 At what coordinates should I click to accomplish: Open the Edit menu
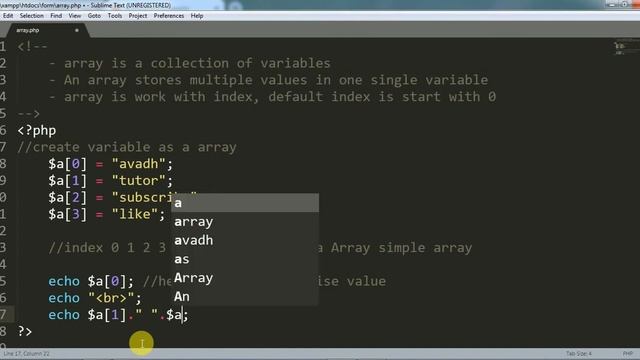tap(8, 16)
